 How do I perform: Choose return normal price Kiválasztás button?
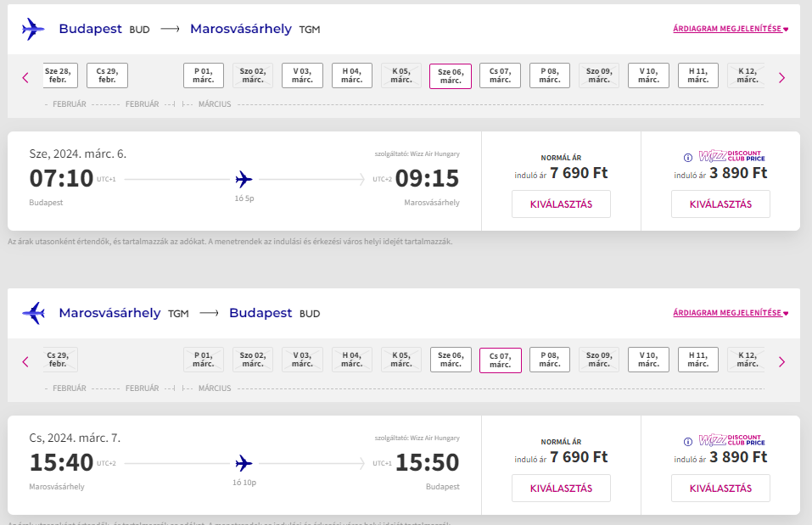(x=561, y=489)
